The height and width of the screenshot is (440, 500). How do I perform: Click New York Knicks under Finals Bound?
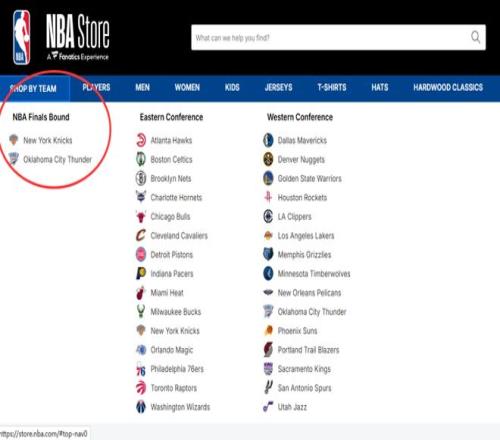(48, 140)
